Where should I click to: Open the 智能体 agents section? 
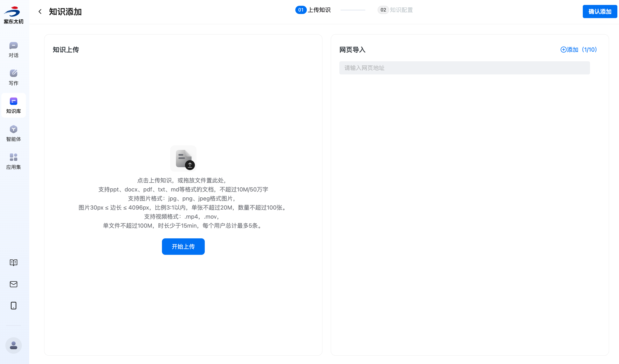coord(14,133)
